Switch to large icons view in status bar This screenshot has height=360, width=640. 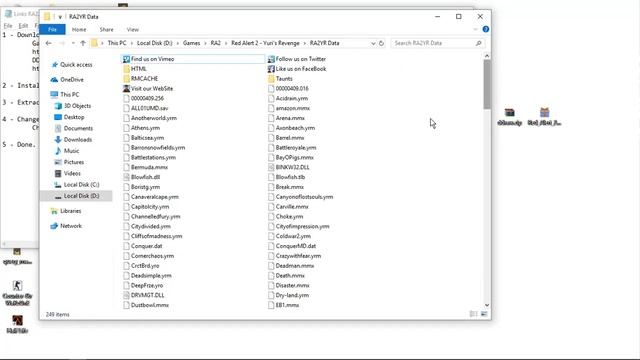coord(484,314)
